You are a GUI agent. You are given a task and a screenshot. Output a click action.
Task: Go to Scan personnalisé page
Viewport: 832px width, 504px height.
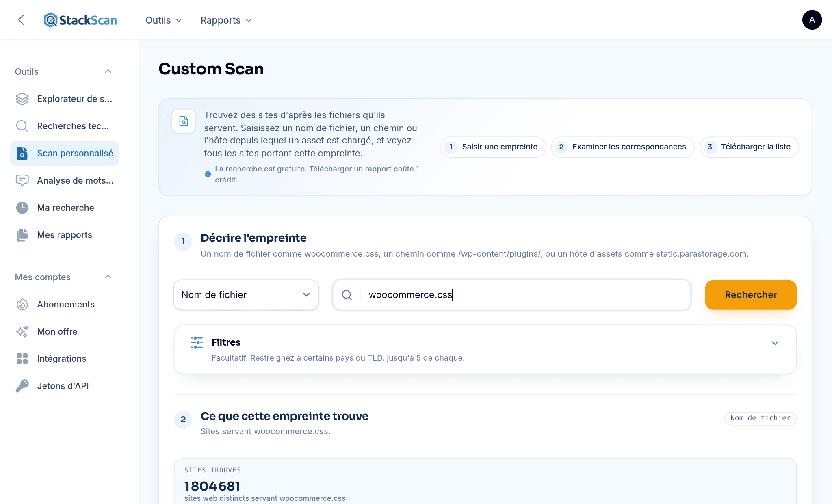pos(65,153)
